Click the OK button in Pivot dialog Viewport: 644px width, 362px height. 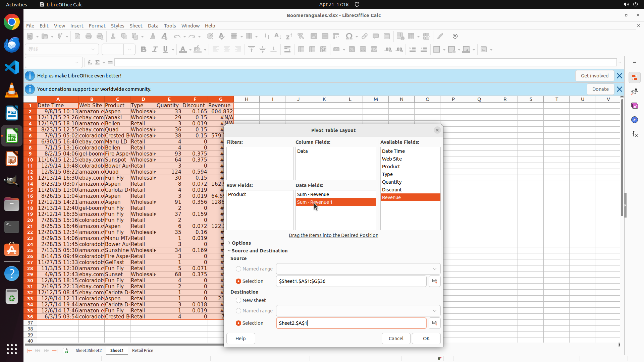pyautogui.click(x=426, y=339)
